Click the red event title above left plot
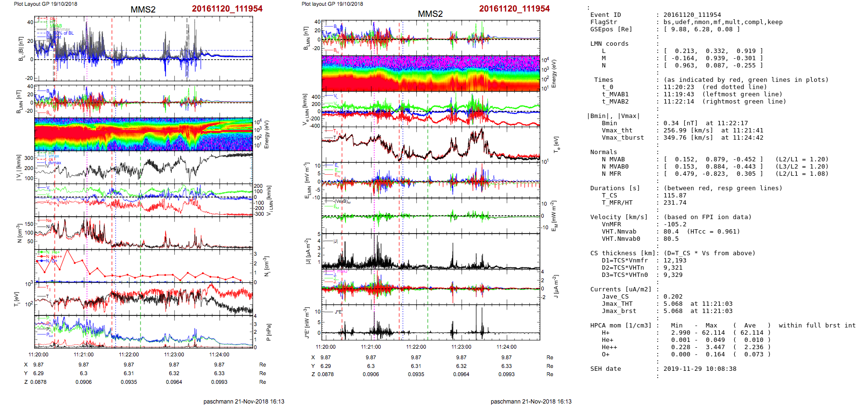 pos(227,9)
